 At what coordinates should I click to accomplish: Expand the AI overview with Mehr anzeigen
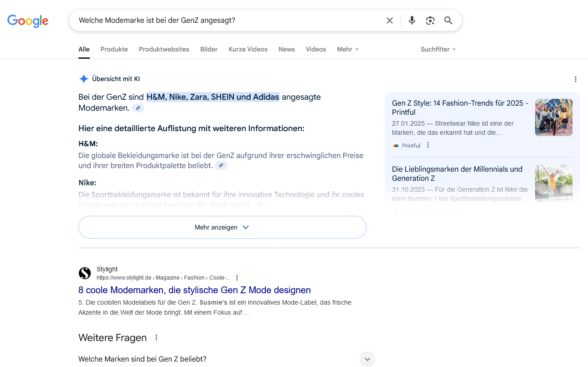tap(222, 227)
